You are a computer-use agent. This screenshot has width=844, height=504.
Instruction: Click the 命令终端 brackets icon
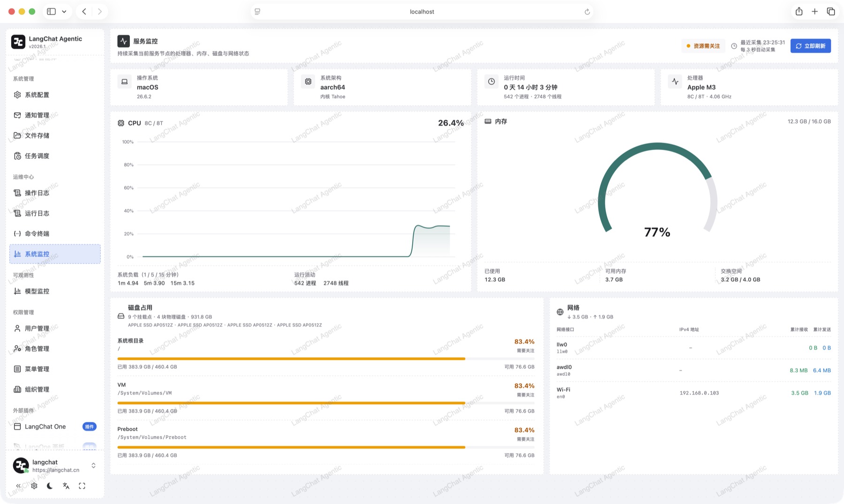point(17,233)
